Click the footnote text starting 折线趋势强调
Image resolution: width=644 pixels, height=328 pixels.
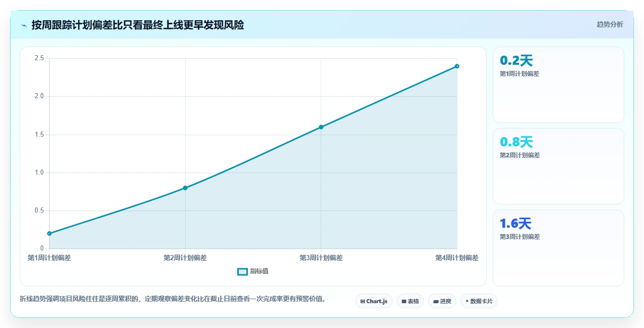pos(173,299)
